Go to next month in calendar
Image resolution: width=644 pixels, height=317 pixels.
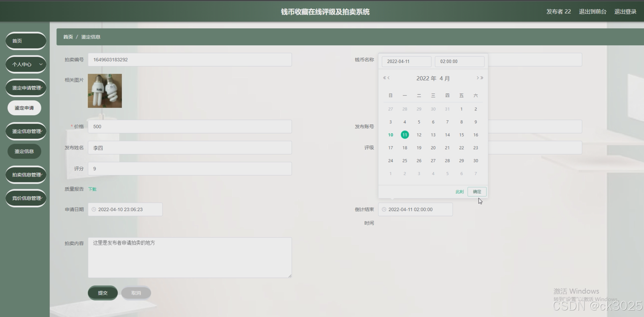pyautogui.click(x=478, y=78)
